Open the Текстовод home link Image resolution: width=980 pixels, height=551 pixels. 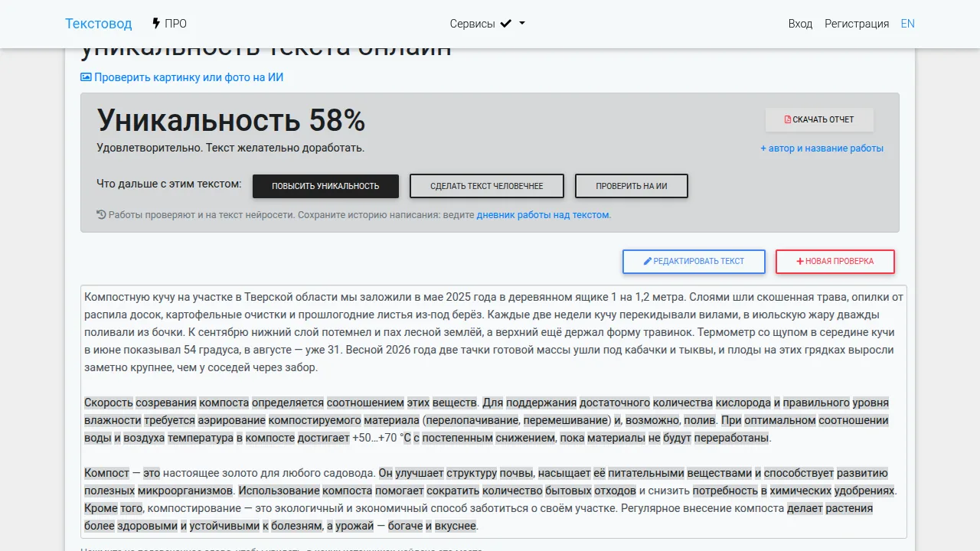(x=98, y=24)
